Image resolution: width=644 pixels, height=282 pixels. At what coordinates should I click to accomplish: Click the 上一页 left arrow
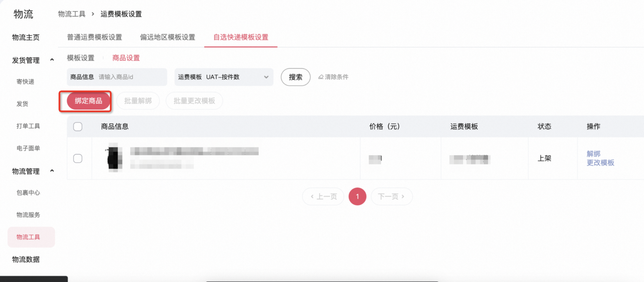pos(312,196)
